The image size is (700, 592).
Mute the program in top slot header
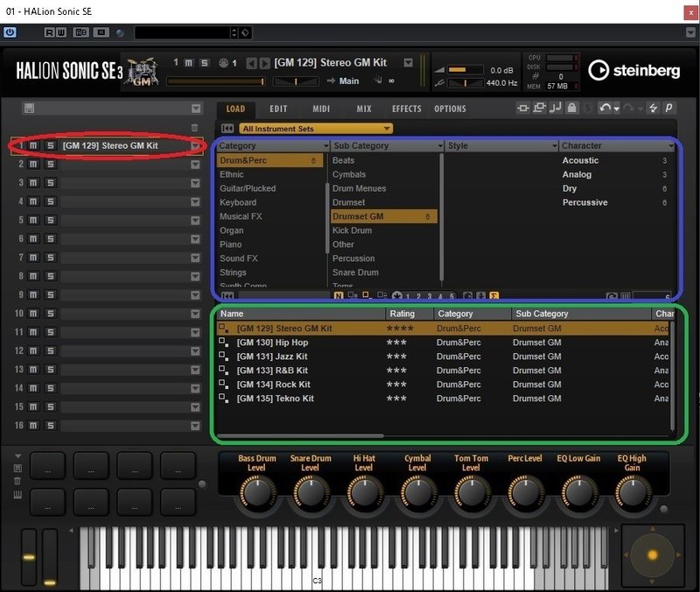pos(189,63)
